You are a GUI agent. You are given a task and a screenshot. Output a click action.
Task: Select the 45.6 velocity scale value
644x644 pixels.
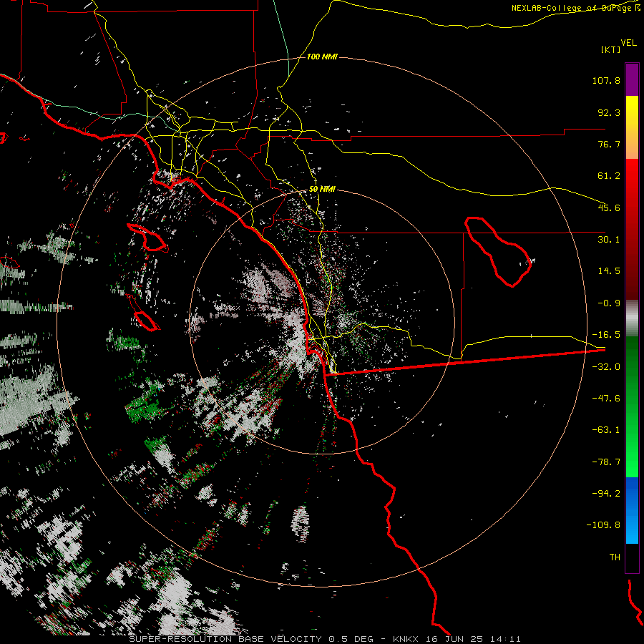(x=609, y=208)
